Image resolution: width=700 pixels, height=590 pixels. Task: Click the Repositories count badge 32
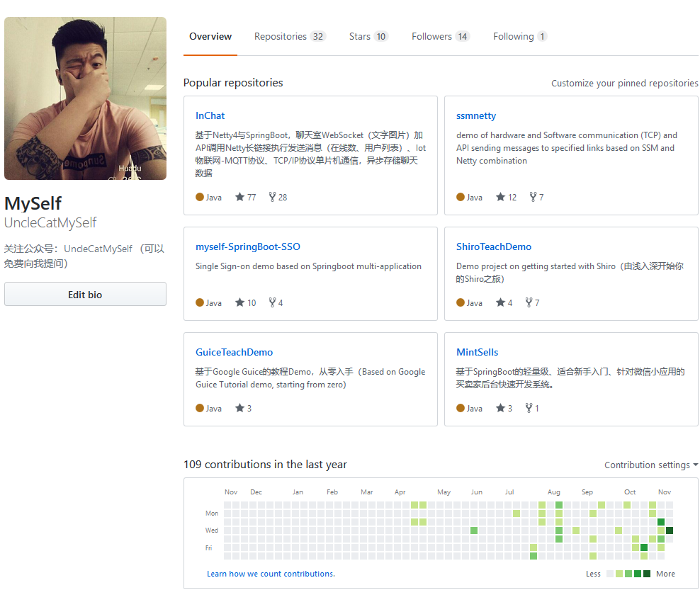coord(318,37)
